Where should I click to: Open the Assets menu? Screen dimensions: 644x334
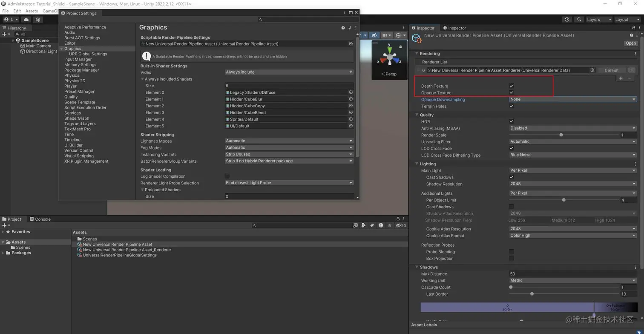click(x=32, y=11)
